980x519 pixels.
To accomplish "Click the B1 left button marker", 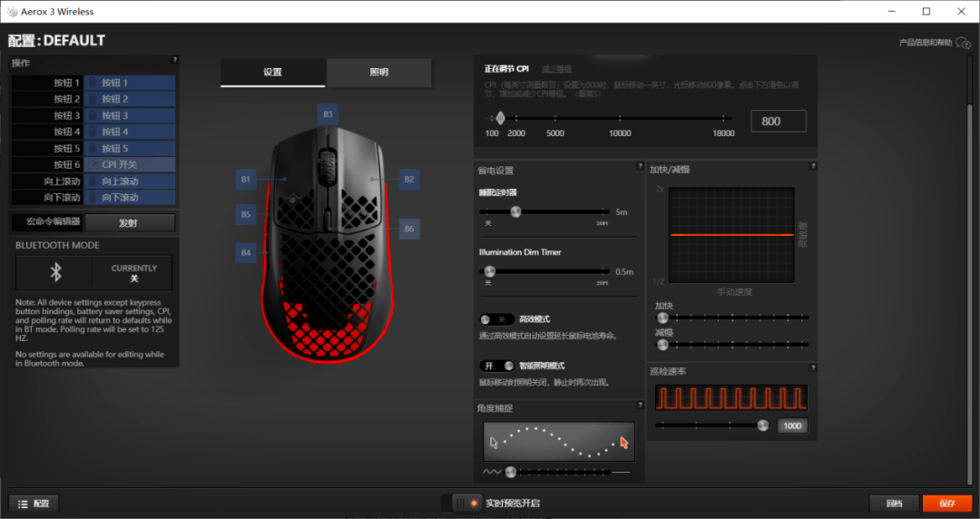I will pos(246,180).
